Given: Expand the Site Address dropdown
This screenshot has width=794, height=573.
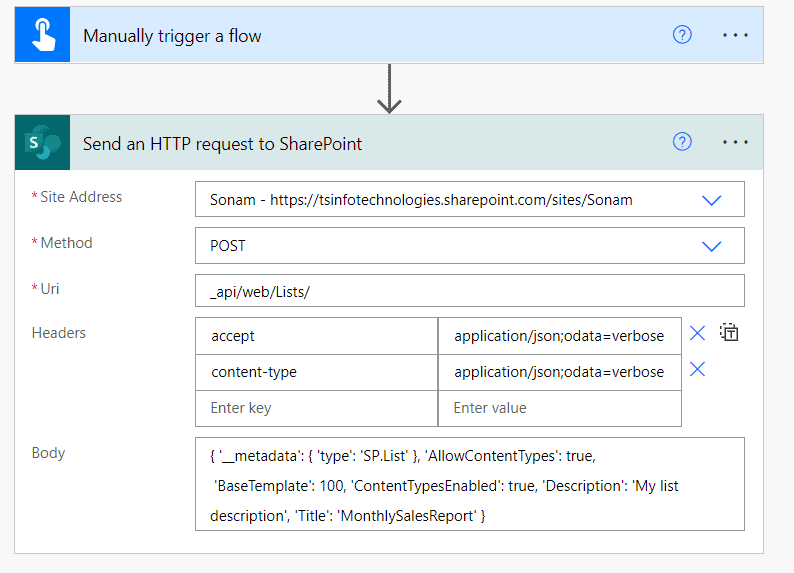Looking at the screenshot, I should [711, 200].
